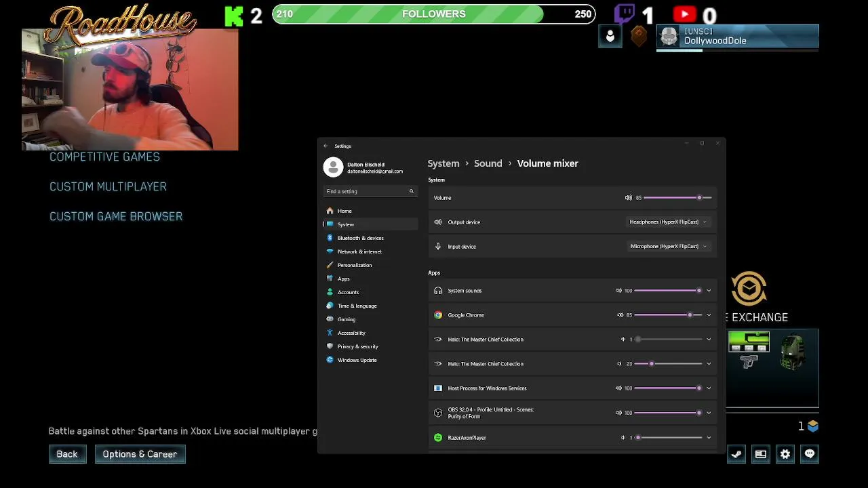The width and height of the screenshot is (868, 488).
Task: Click the RazerAxonPlayer green app icon
Action: (x=438, y=438)
